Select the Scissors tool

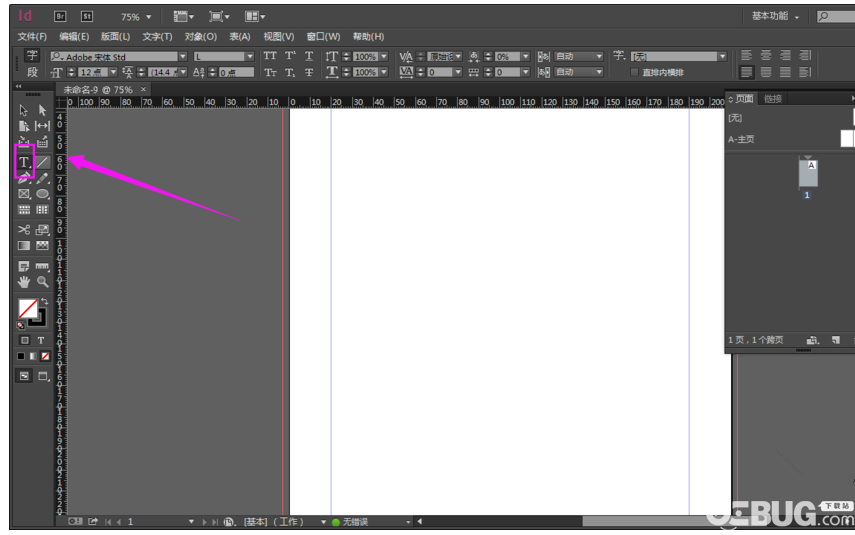coord(23,230)
